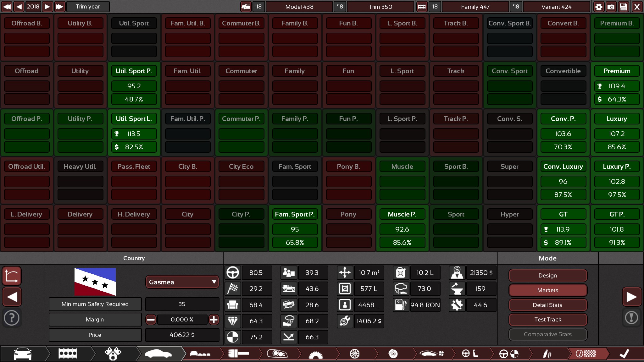Go back one year with single-left arrow
644x362 pixels.
(19, 7)
